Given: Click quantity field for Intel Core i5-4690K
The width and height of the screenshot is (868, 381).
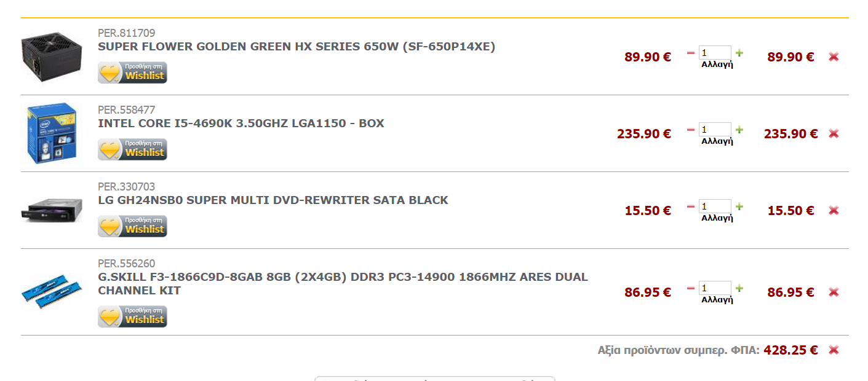Looking at the screenshot, I should click(714, 130).
